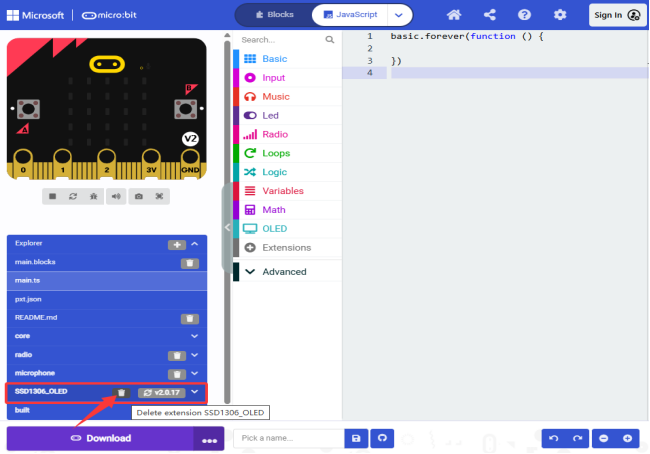
Task: Delete the SSD1306_OLED extension trash icon
Action: tap(121, 393)
